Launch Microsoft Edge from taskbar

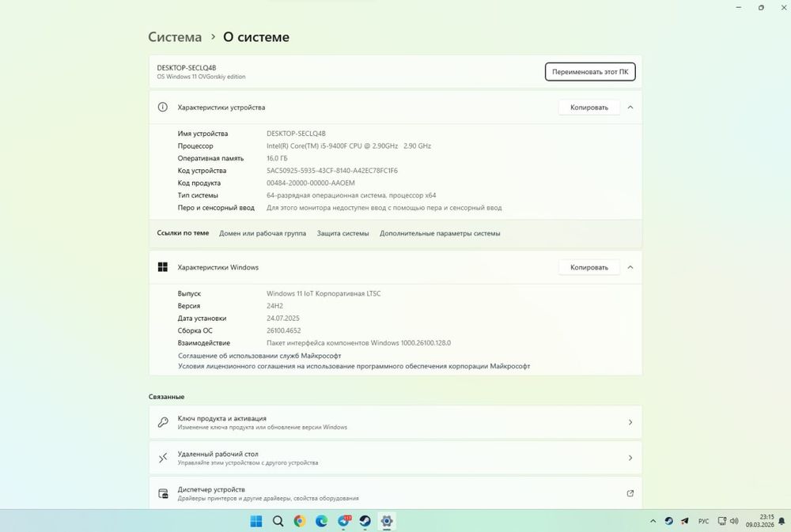321,521
